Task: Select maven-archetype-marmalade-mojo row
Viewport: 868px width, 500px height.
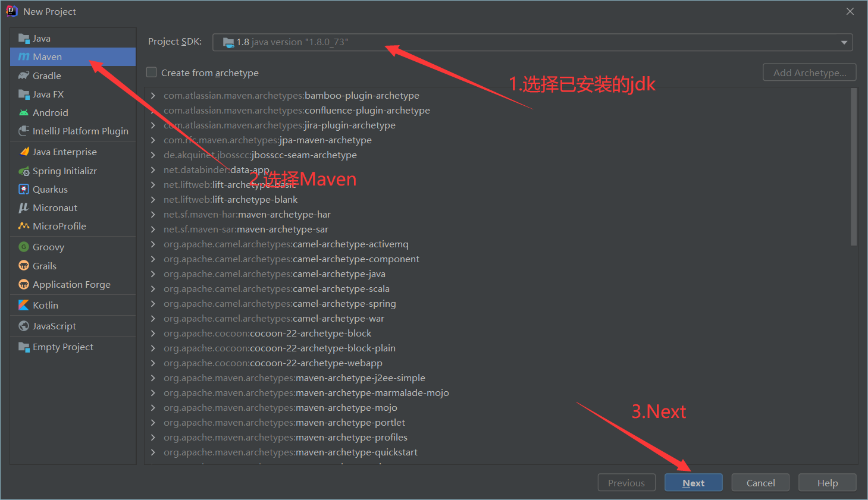Action: (x=497, y=393)
